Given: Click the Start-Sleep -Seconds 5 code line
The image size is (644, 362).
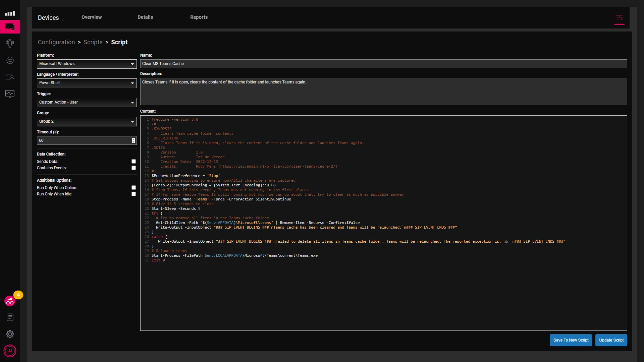Looking at the screenshot, I should pos(176,208).
